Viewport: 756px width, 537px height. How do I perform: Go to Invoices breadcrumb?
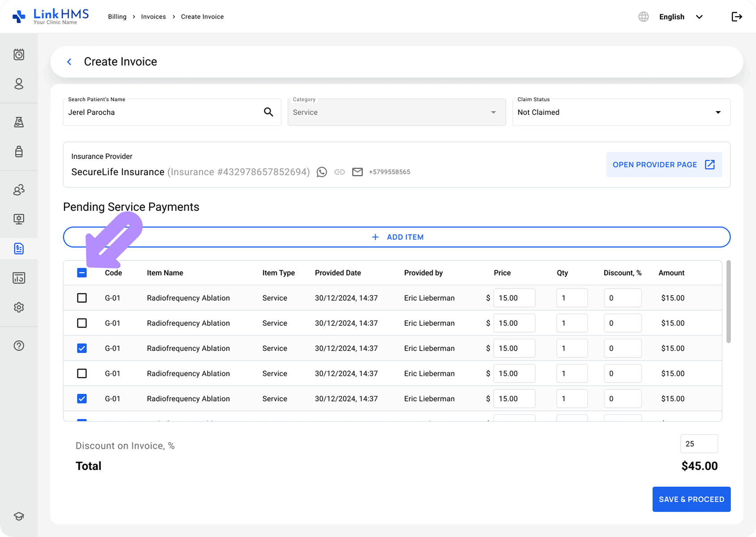pyautogui.click(x=153, y=17)
